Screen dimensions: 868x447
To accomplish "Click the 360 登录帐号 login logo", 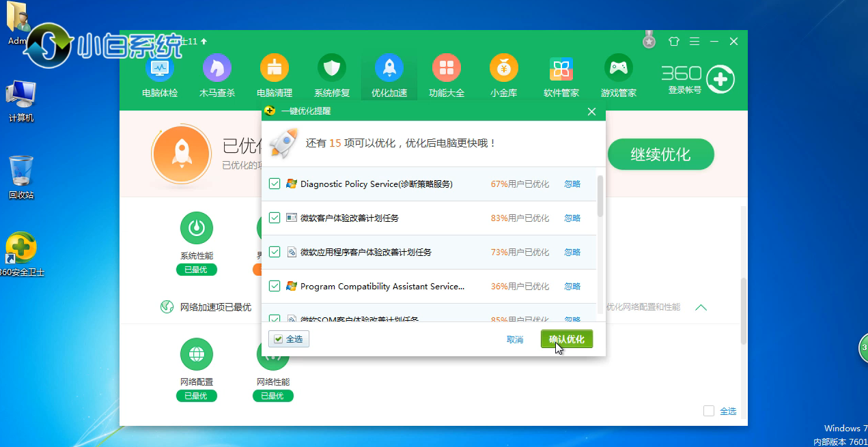I will (697, 79).
